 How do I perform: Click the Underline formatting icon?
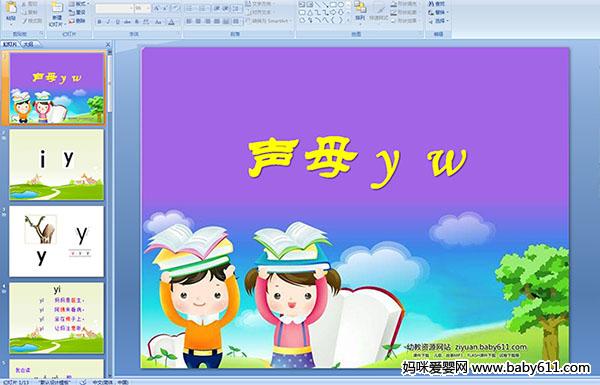click(117, 22)
